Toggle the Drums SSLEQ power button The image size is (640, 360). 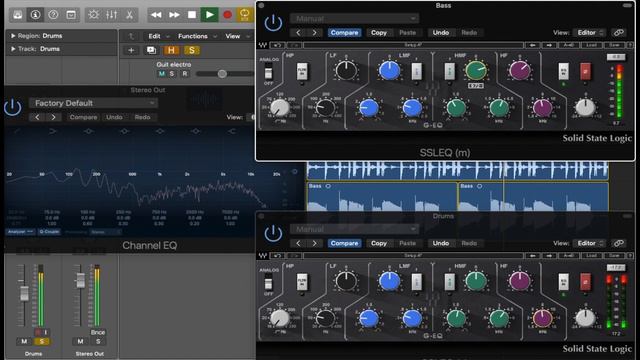coord(273,233)
